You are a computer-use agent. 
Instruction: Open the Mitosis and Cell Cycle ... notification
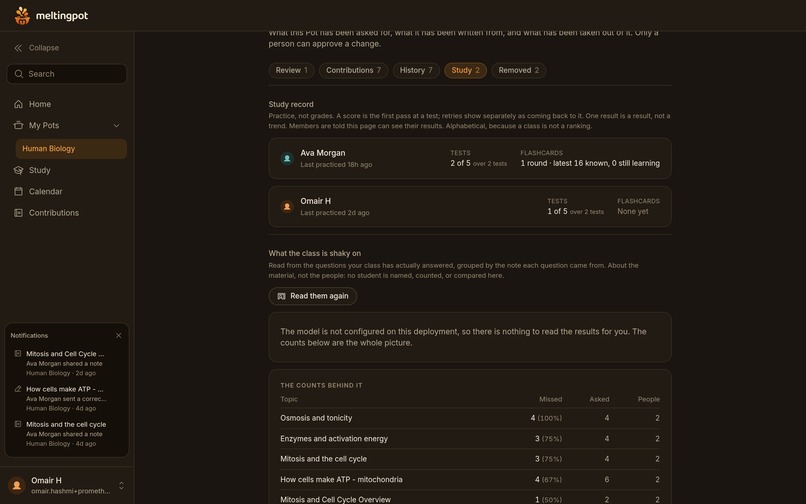pos(67,363)
